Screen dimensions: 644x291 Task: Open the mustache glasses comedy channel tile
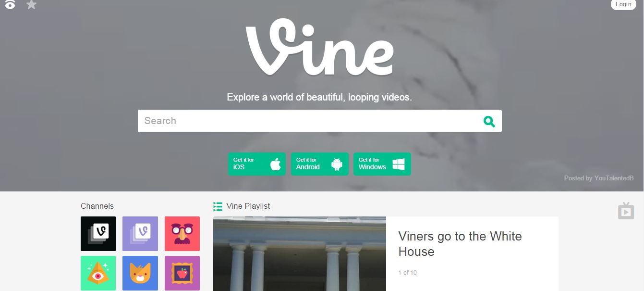(182, 234)
